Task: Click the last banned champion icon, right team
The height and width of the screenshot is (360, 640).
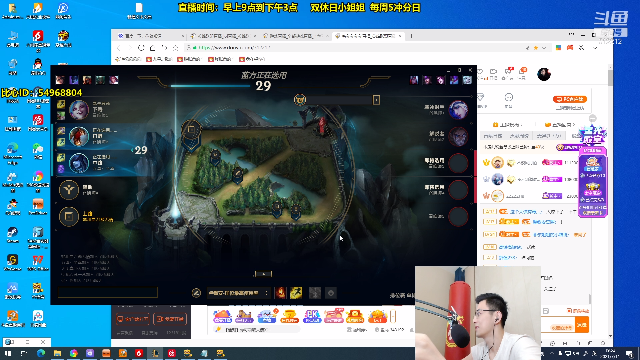Action: [467, 80]
